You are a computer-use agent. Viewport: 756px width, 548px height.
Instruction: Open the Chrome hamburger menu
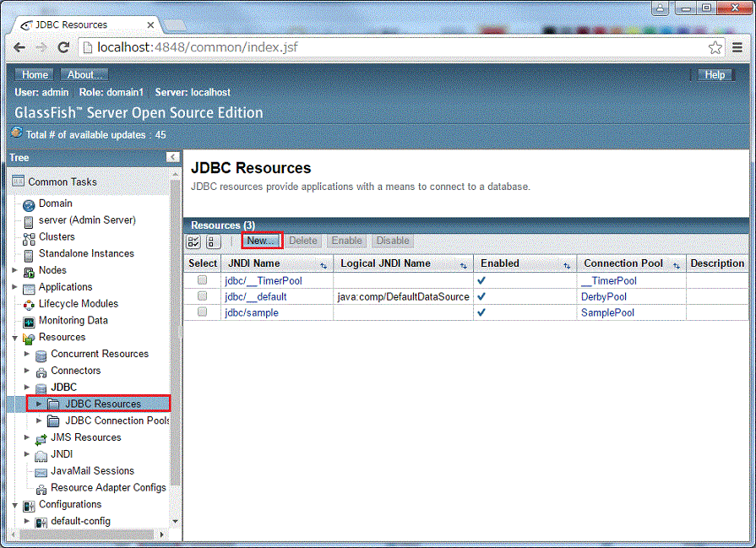pyautogui.click(x=737, y=47)
